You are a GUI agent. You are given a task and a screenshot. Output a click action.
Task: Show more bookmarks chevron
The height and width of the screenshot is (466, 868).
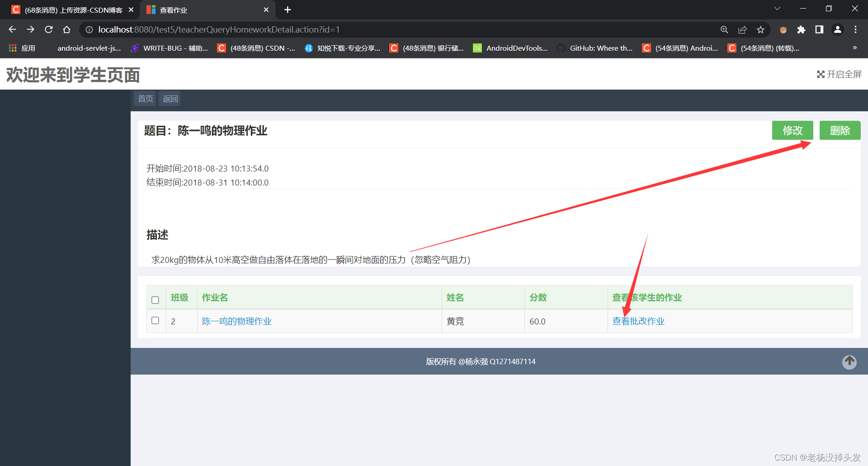pos(854,48)
